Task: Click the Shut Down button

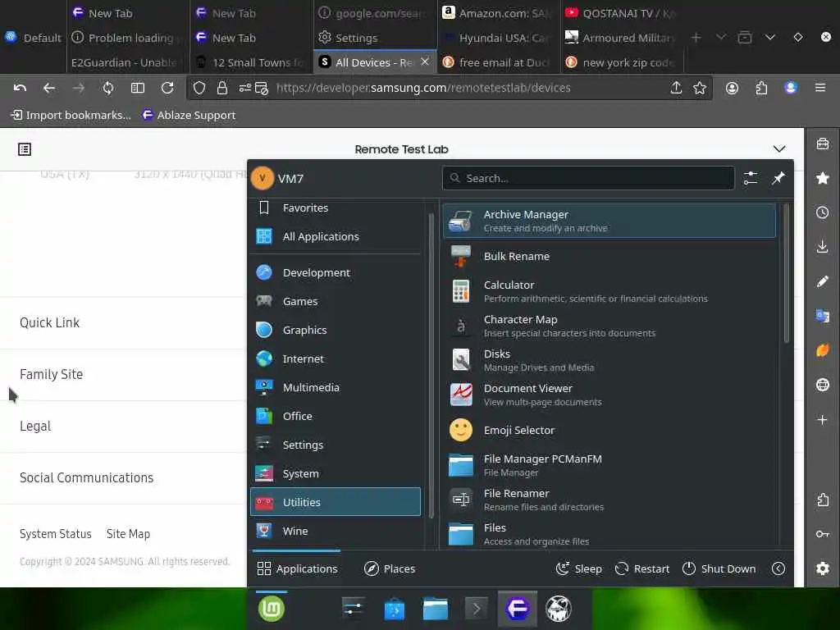Action: [x=719, y=568]
